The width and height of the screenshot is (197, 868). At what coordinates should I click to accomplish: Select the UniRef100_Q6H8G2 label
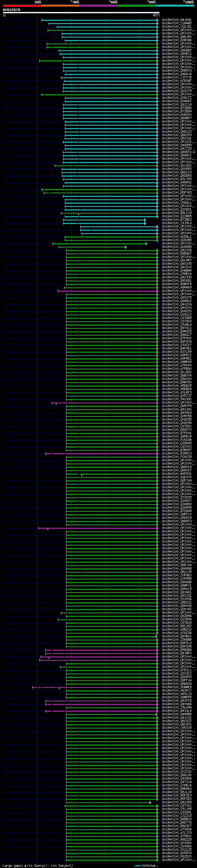tap(176, 301)
